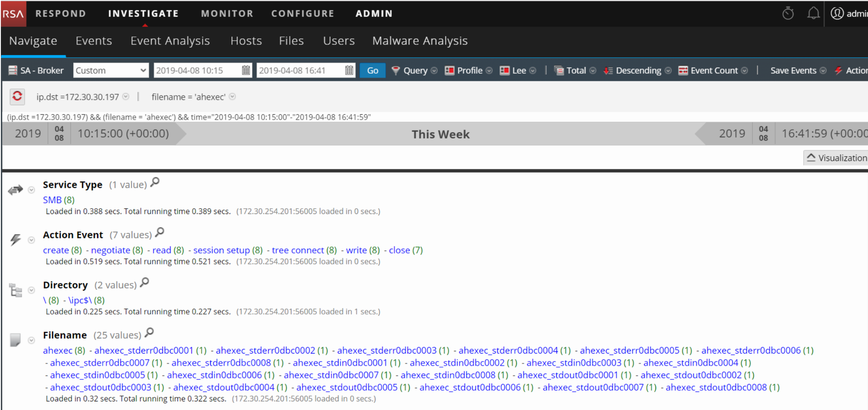868x410 pixels.
Task: Click the red refresh query icon
Action: (17, 96)
